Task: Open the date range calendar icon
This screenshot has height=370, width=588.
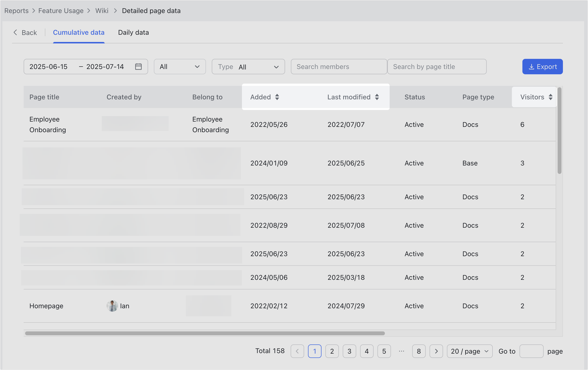Action: coord(138,66)
